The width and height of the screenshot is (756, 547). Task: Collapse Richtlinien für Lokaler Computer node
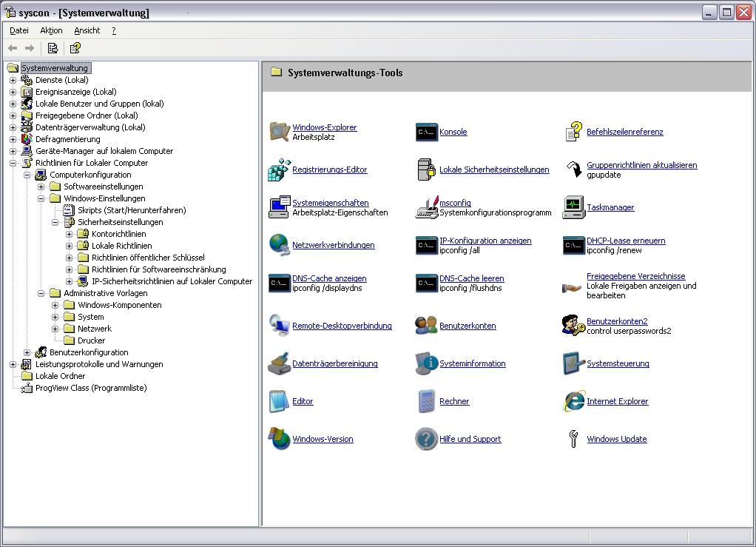coord(13,163)
